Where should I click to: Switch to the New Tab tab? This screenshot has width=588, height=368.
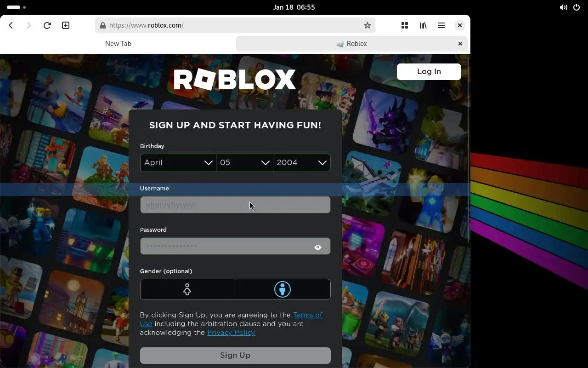[x=118, y=44]
